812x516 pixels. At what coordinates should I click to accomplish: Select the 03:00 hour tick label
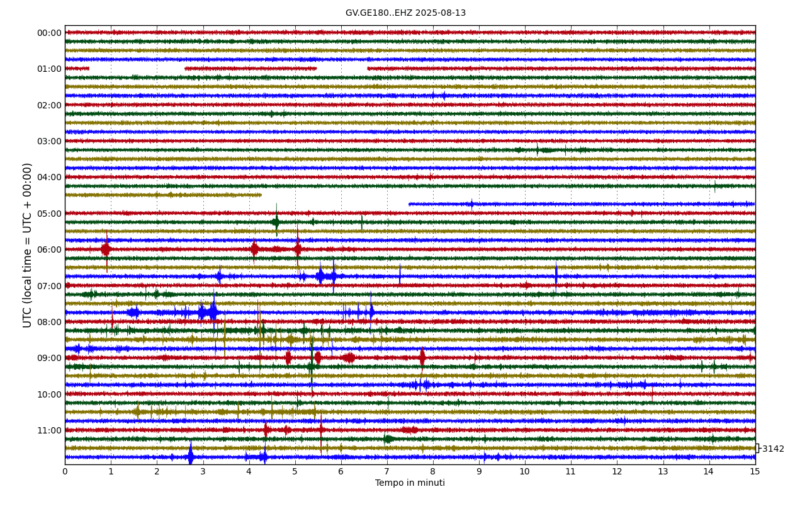49,141
